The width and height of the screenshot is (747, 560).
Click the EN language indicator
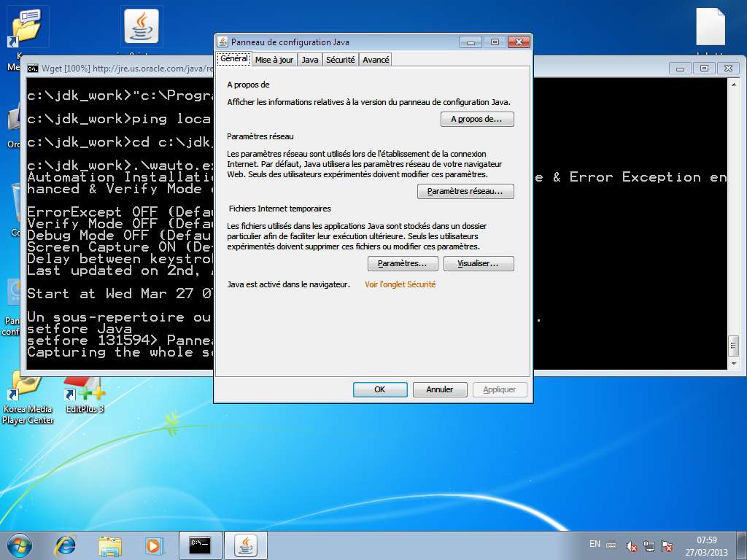point(595,544)
